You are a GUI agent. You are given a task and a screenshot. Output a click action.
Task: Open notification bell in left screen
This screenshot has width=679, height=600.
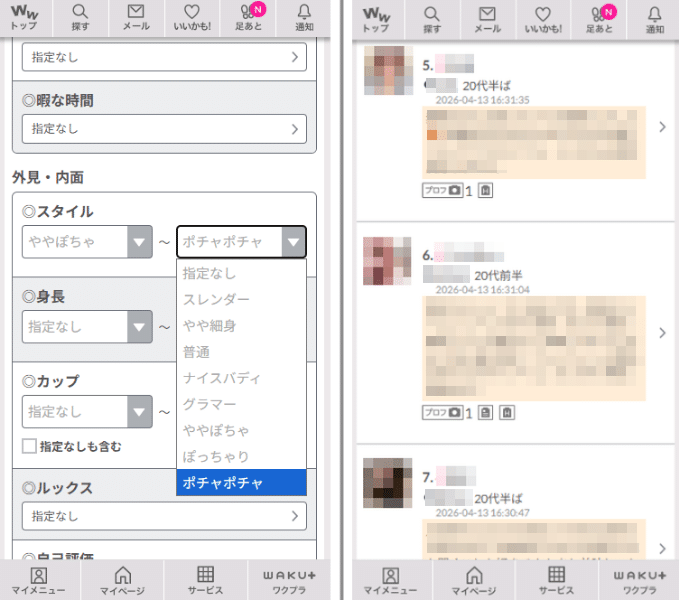point(304,17)
